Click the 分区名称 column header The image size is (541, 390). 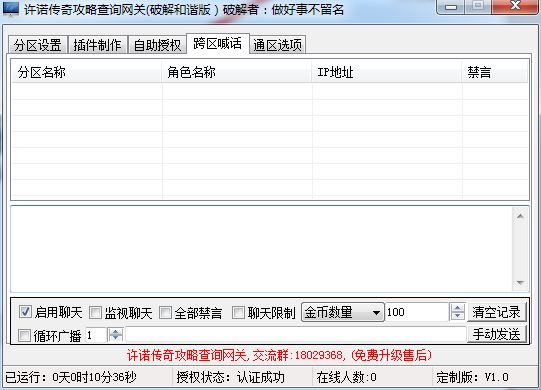click(x=87, y=72)
